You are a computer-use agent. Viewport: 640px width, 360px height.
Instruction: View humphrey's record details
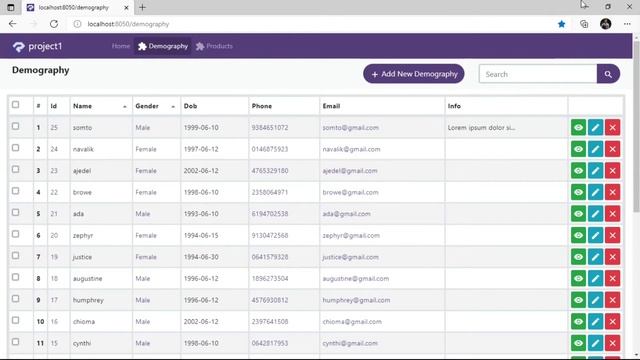(x=578, y=300)
